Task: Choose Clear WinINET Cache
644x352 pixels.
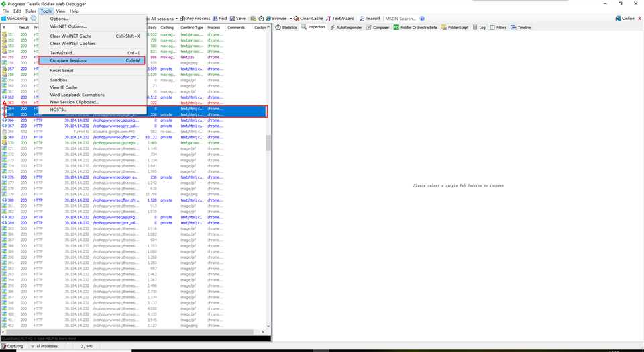Action: point(93,36)
